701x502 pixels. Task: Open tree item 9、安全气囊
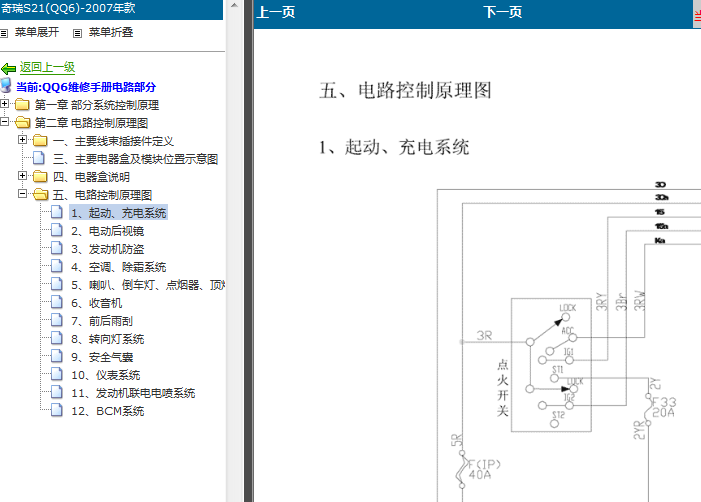point(102,357)
